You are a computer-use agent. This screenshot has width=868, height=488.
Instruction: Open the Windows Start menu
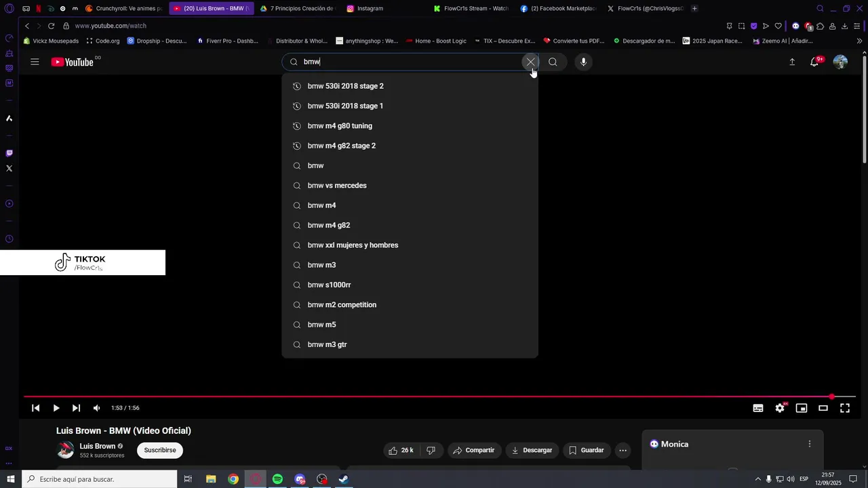coord(10,479)
